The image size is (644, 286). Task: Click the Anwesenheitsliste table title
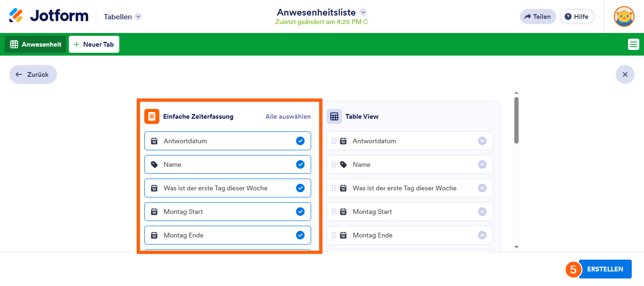[x=316, y=12]
